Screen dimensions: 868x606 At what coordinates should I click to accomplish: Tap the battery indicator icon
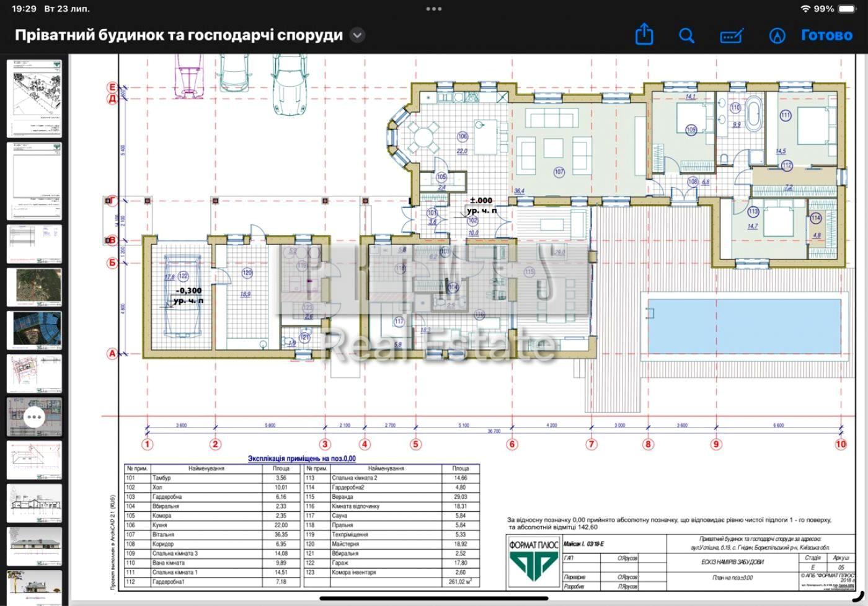[847, 9]
